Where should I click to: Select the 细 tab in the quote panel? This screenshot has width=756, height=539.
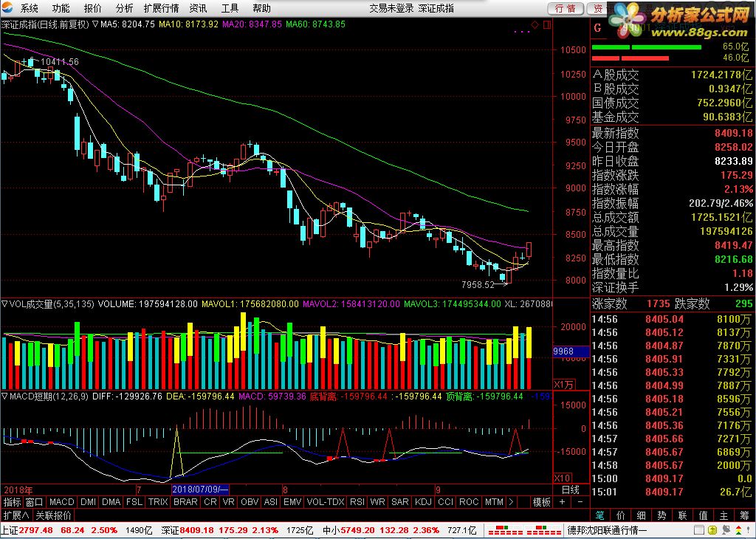coord(642,515)
